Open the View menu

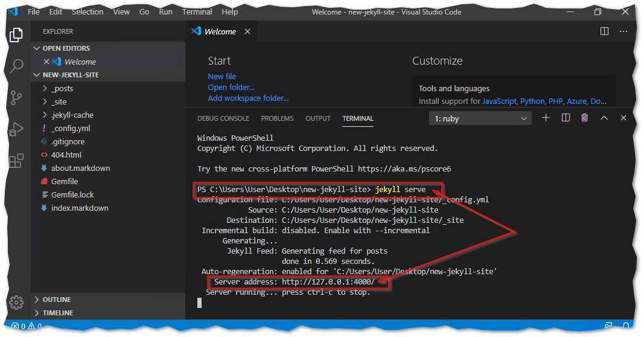(121, 12)
